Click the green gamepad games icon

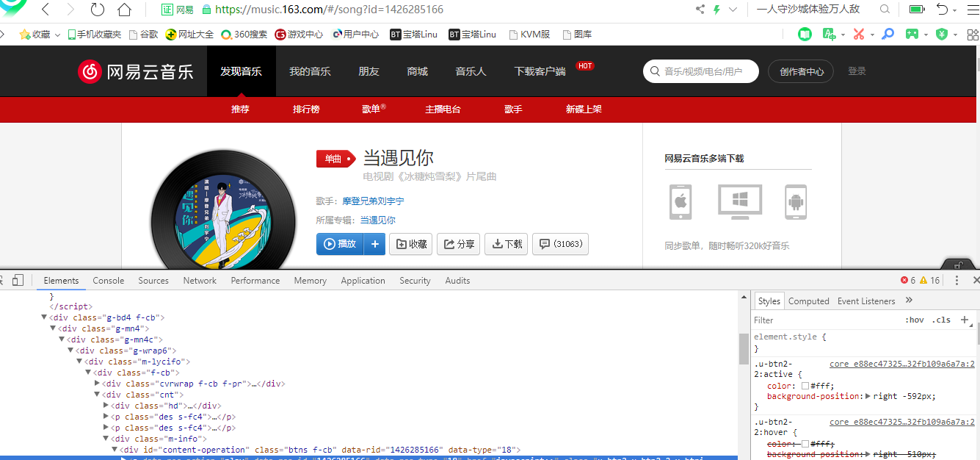(x=911, y=34)
